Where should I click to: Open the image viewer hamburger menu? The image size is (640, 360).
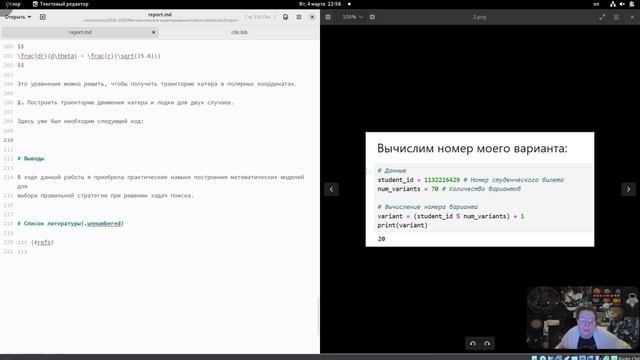616,17
